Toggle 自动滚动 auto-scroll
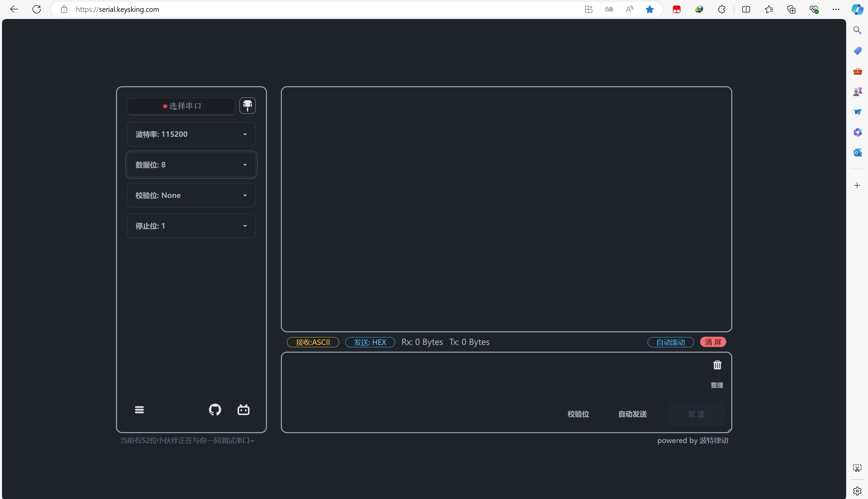This screenshot has width=868, height=499. tap(671, 342)
